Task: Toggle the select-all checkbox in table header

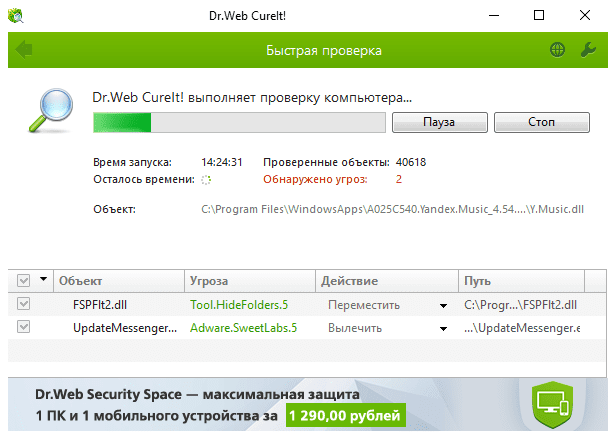Action: pyautogui.click(x=24, y=281)
